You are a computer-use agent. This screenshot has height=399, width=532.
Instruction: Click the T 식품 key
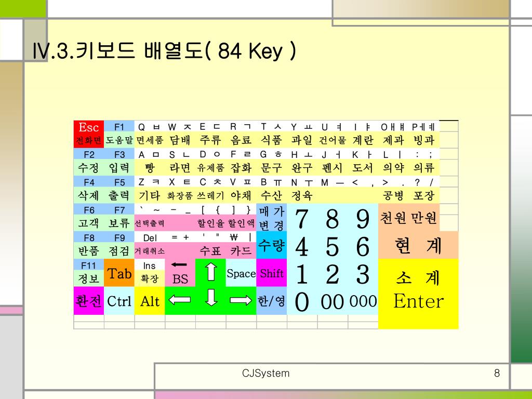click(x=271, y=134)
